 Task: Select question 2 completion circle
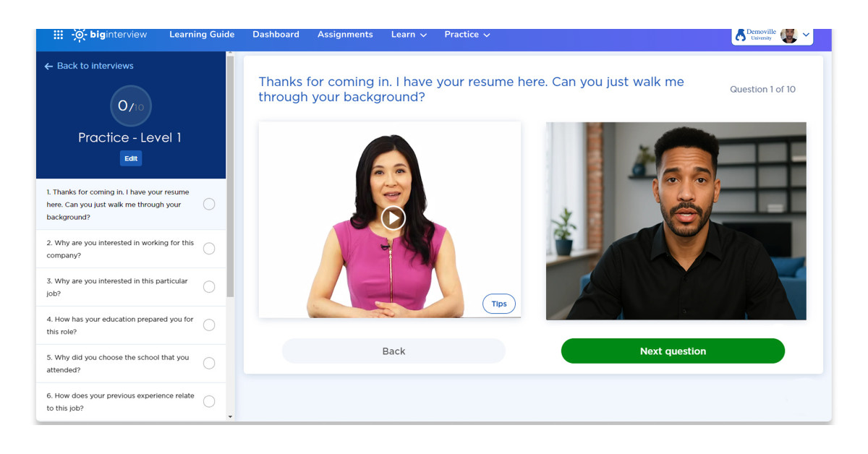tap(209, 247)
